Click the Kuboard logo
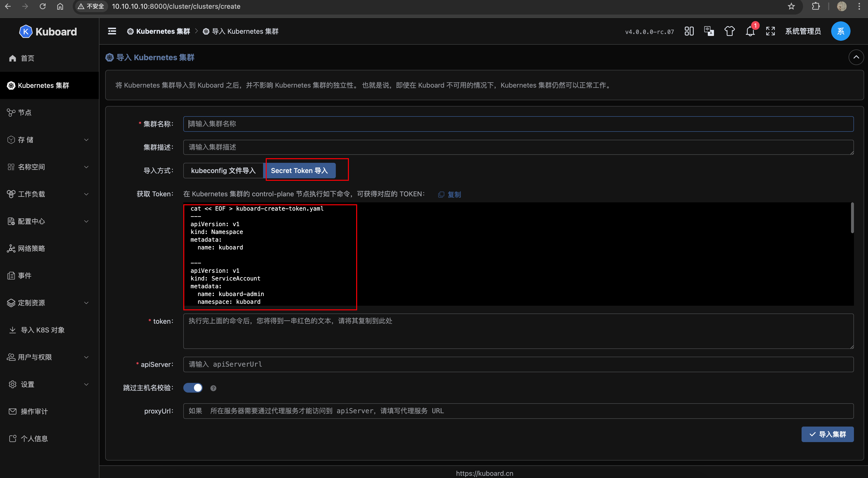Viewport: 868px width, 478px height. [x=48, y=31]
